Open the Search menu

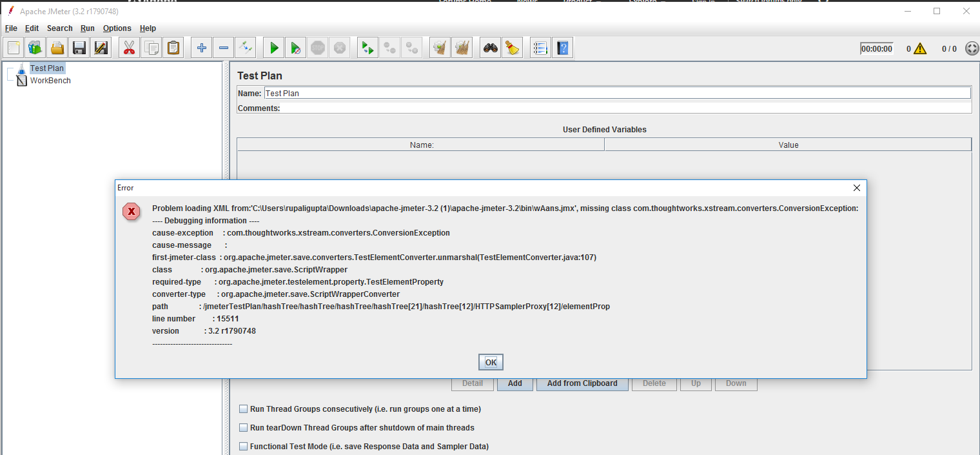pos(60,28)
